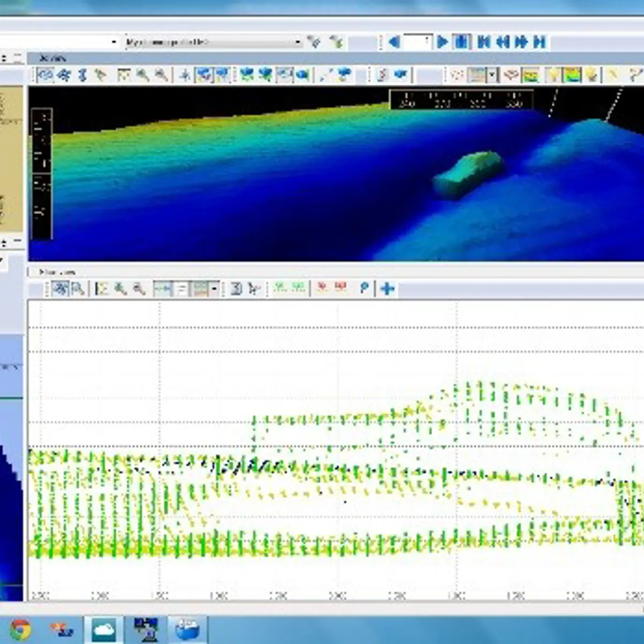Toggle the highlighted first tool in profile toolbar
The width and height of the screenshot is (644, 644).
(60, 289)
